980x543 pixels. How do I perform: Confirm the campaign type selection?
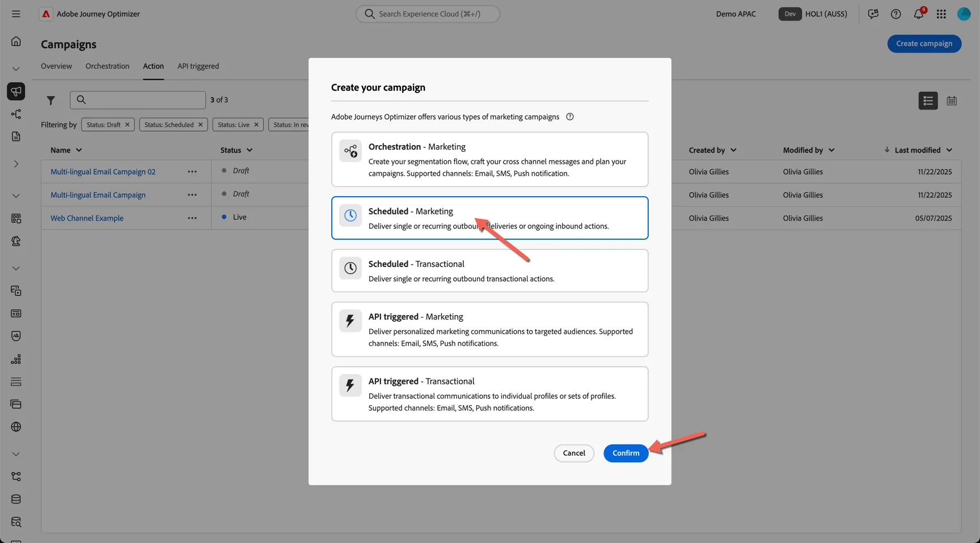click(x=626, y=453)
